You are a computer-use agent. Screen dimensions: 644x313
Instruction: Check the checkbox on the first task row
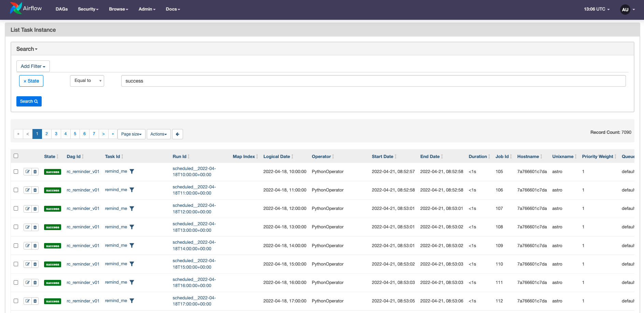(16, 171)
